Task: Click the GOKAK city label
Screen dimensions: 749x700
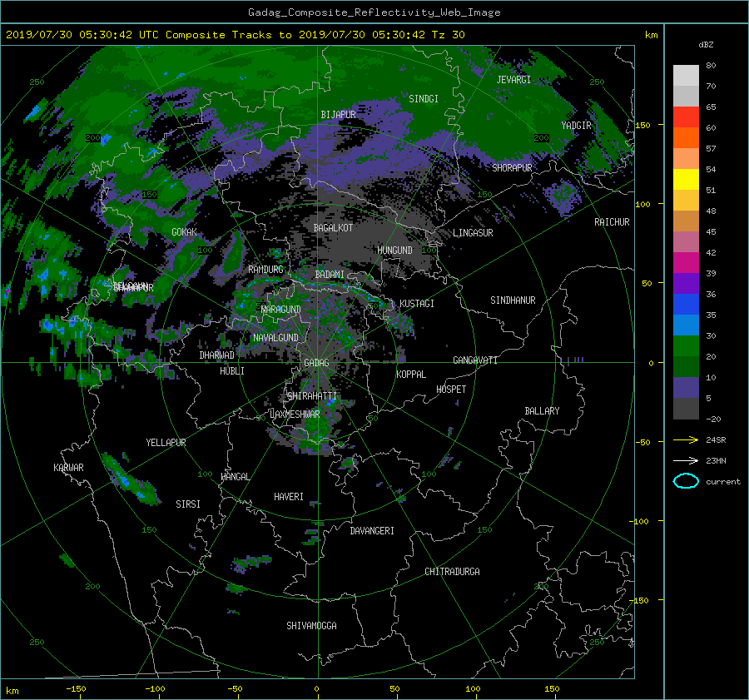Action: pos(185,231)
